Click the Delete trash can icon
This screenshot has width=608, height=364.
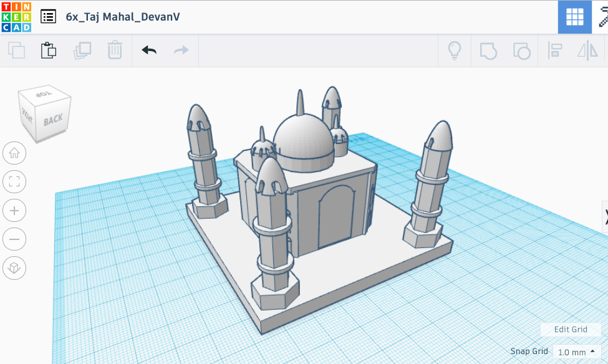[x=115, y=50]
